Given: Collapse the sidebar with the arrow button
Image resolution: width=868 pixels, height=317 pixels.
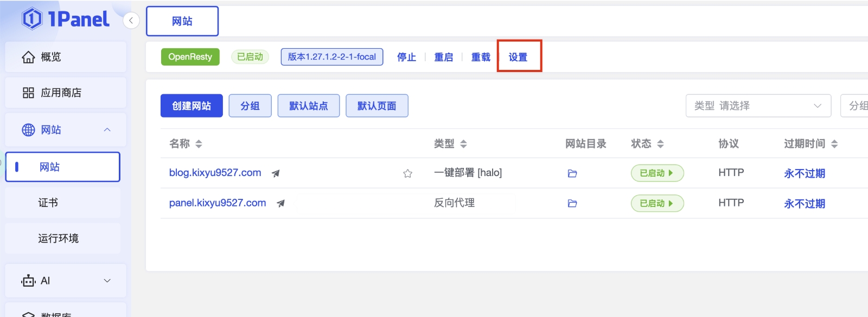Looking at the screenshot, I should 131,21.
